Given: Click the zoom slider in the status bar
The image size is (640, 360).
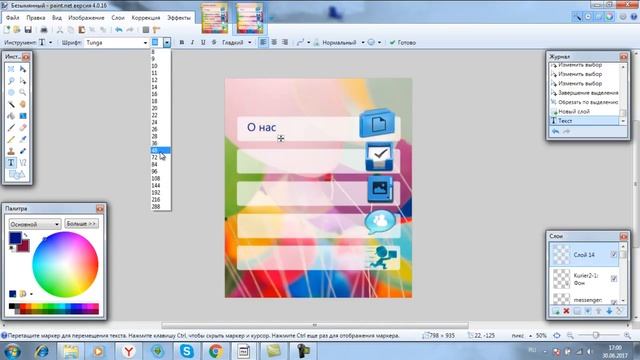Looking at the screenshot, I should (596, 336).
